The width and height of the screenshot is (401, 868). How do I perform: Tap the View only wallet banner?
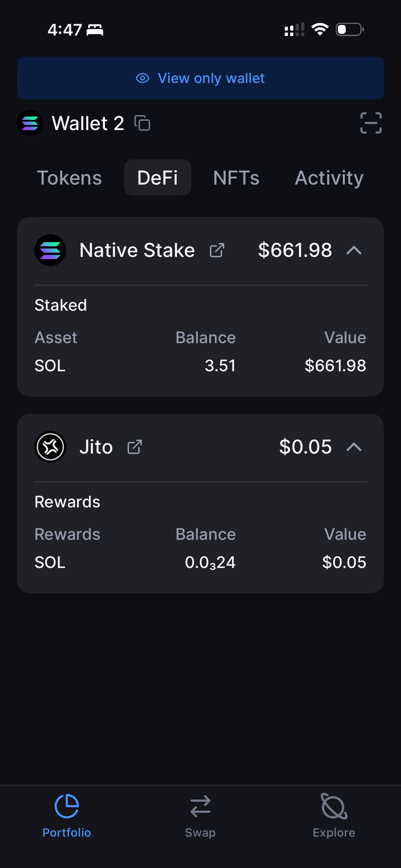200,78
